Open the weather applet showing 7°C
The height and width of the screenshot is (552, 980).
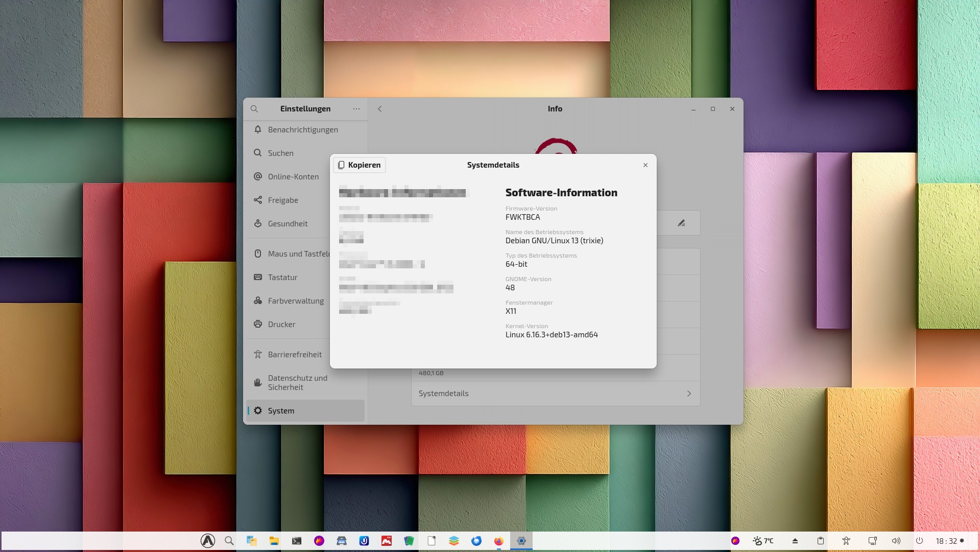[763, 541]
